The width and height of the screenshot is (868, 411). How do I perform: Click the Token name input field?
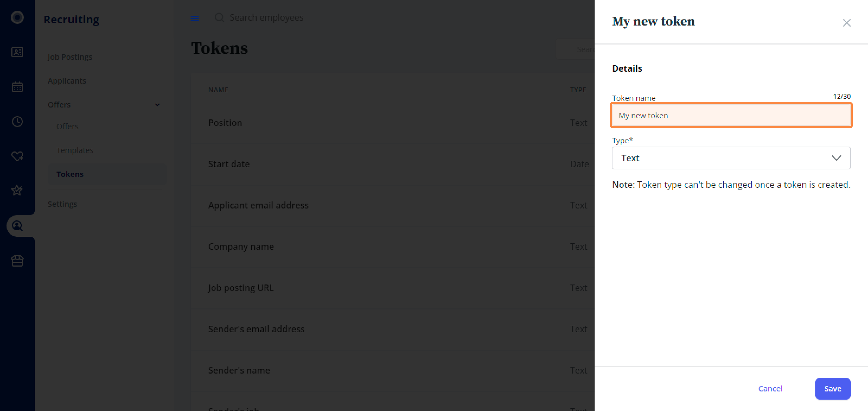pyautogui.click(x=731, y=115)
